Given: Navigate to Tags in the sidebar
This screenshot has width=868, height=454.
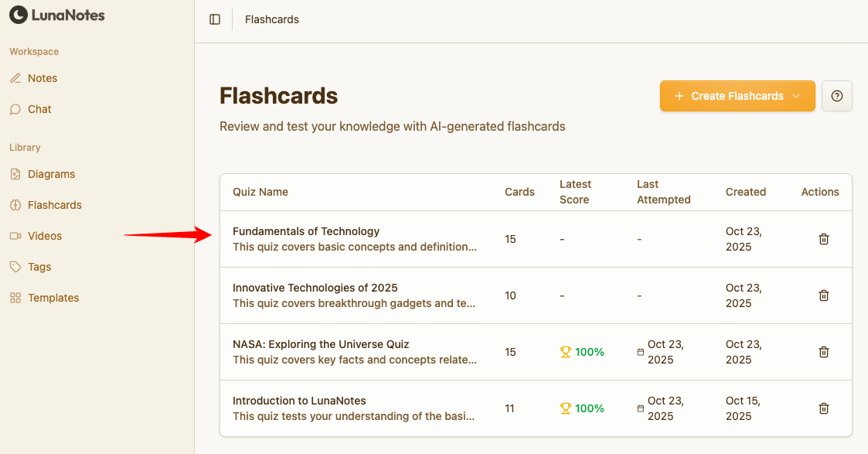Looking at the screenshot, I should 39,267.
